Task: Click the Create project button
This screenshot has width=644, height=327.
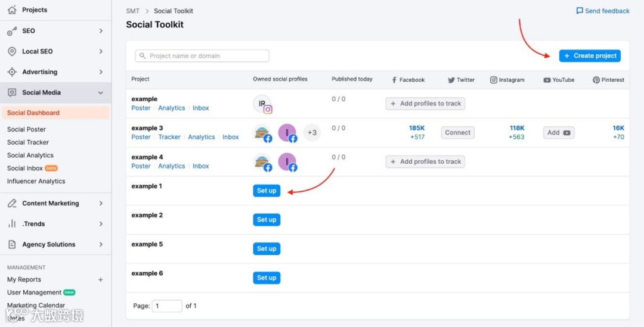Action: [x=590, y=56]
